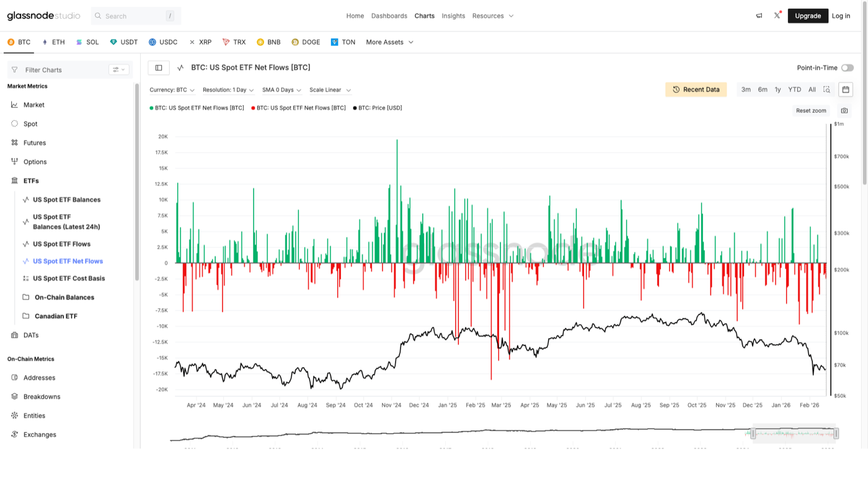868x488 pixels.
Task: Click the YTD time range selector
Action: tap(794, 89)
